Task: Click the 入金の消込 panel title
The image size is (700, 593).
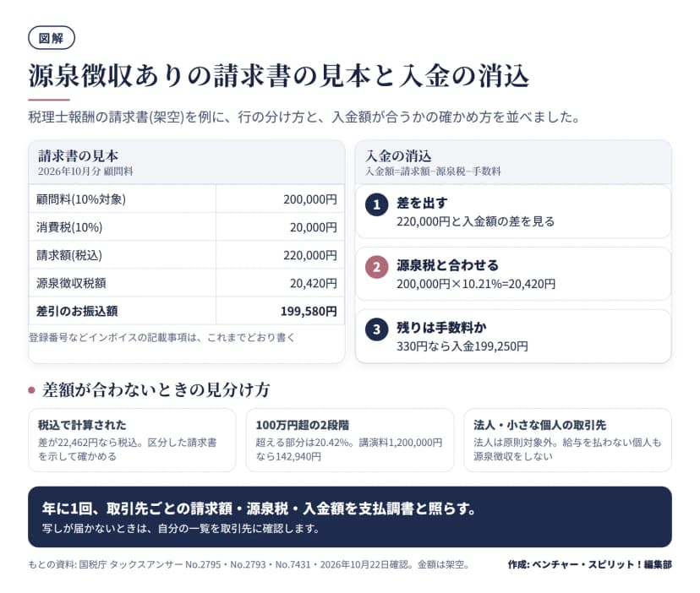Action: click(398, 155)
